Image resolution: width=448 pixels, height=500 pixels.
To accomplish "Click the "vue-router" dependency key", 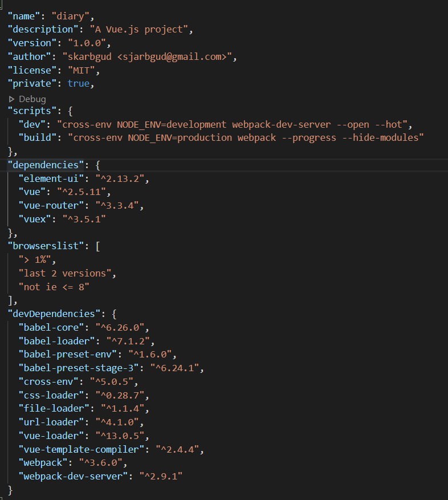I will click(51, 205).
